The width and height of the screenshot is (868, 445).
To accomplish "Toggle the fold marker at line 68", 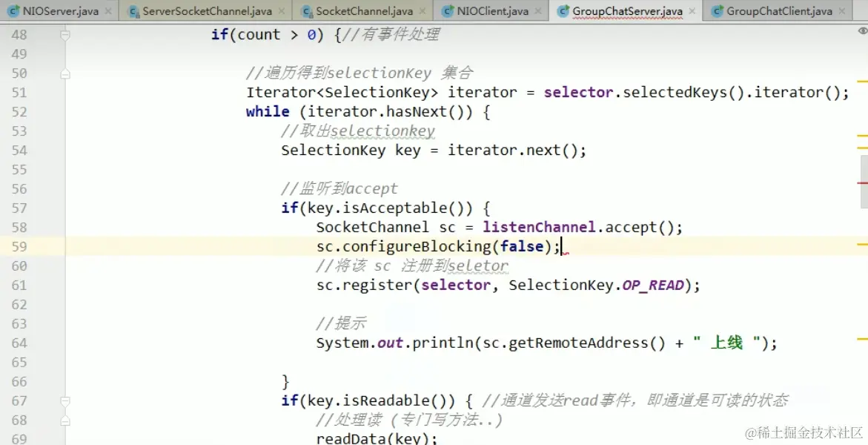I will pyautogui.click(x=64, y=421).
